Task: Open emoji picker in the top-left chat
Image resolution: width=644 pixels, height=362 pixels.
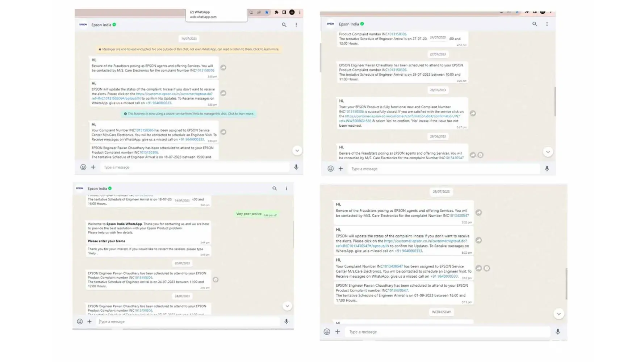Action: (83, 167)
